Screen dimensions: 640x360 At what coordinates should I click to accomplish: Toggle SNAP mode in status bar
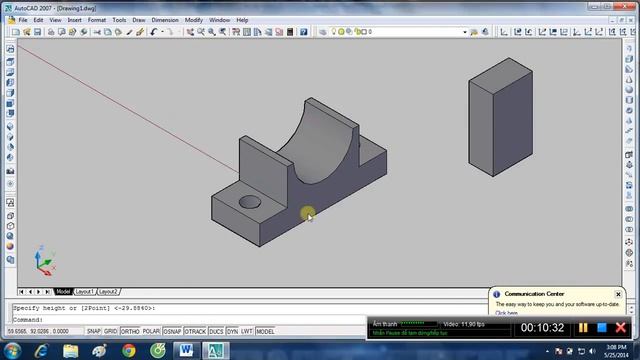coord(93,331)
